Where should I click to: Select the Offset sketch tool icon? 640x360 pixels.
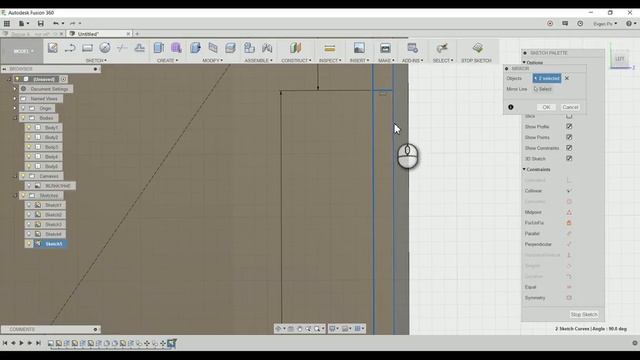[140, 48]
